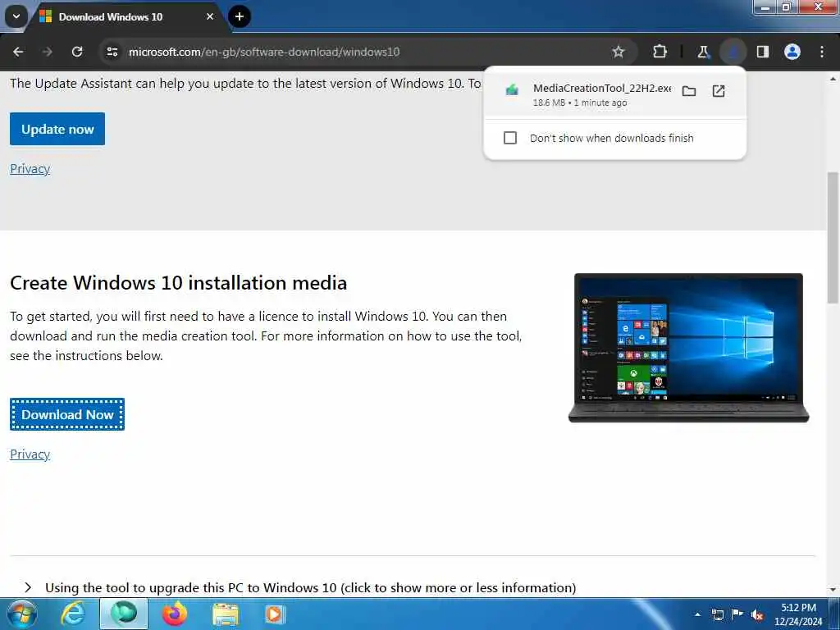Open the Windows Start menu
The width and height of the screenshot is (840, 630).
click(21, 614)
